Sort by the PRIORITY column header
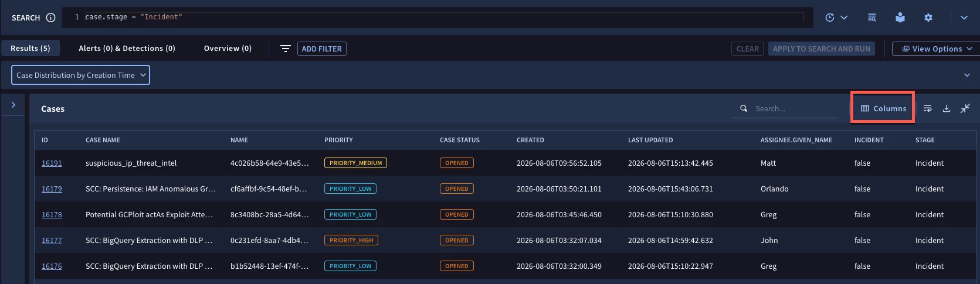Screen dimensions: 980x284 (x=338, y=140)
